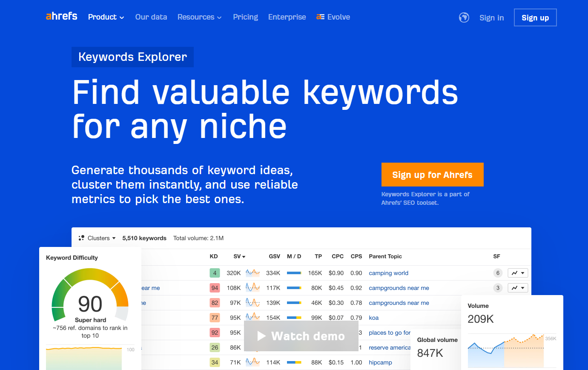Open the globe language selector icon
This screenshot has width=588, height=370.
click(464, 17)
